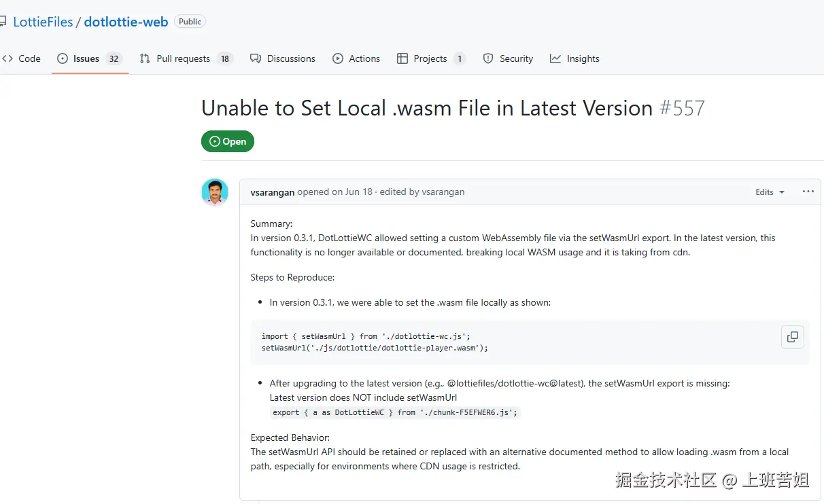The image size is (824, 504).
Task: Copy the code snippet to clipboard
Action: point(793,337)
